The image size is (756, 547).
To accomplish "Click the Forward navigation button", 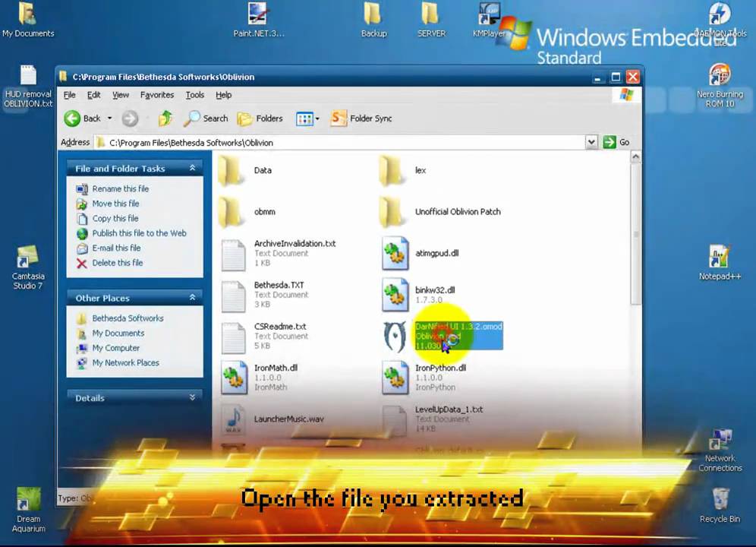I will point(130,119).
